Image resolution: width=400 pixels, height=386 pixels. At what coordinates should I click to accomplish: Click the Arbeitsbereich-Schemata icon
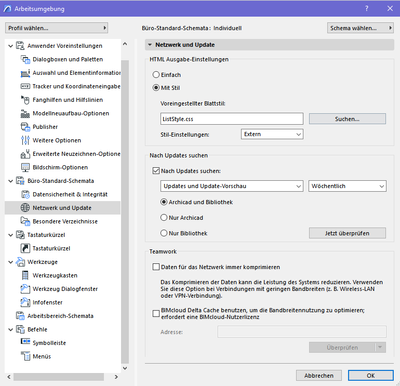[20, 316]
